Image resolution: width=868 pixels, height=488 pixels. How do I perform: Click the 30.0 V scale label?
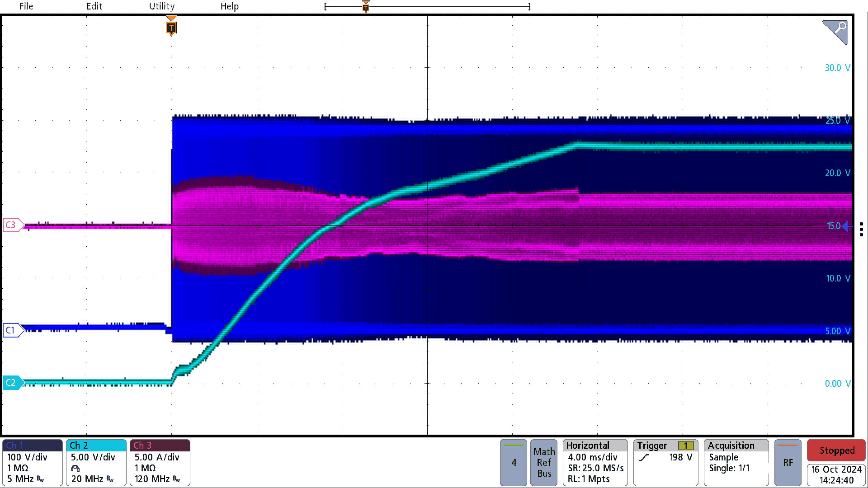pos(837,68)
